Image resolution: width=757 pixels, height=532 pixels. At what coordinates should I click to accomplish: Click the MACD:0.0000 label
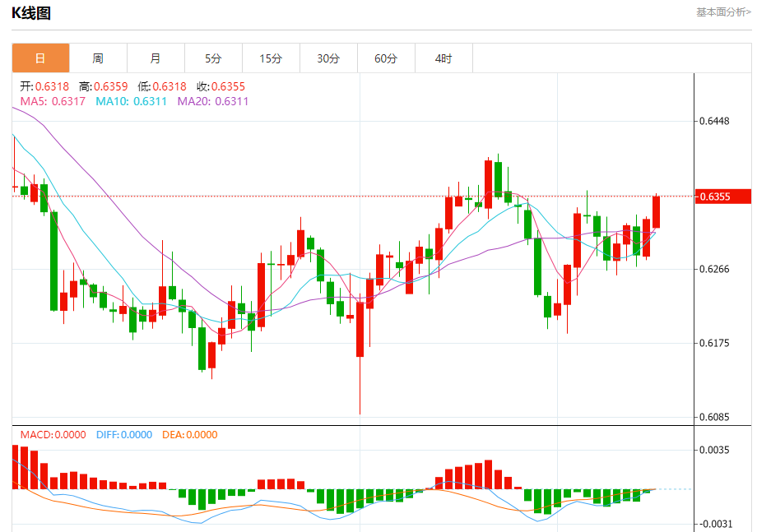pyautogui.click(x=53, y=435)
